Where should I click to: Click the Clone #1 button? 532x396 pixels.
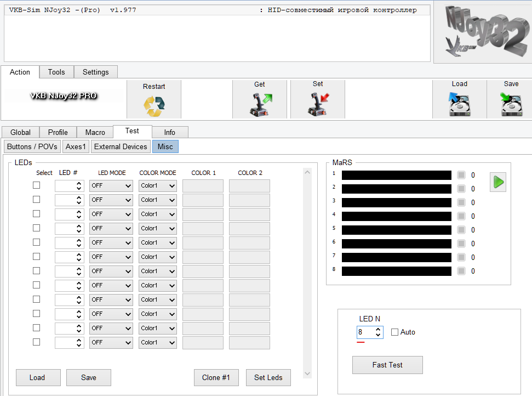(216, 378)
